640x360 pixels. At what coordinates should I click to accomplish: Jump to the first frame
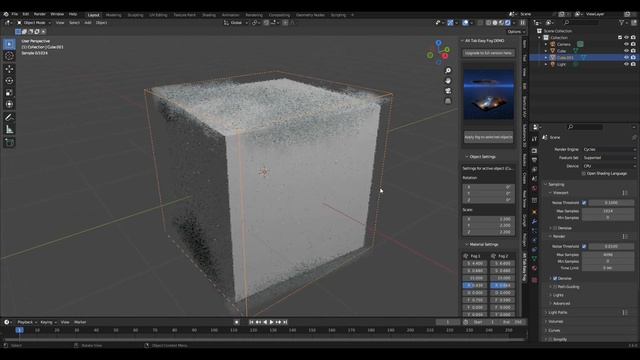(251, 322)
